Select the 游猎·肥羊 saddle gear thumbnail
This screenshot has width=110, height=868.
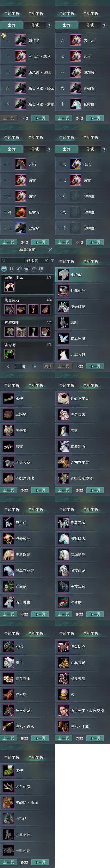click(9, 287)
